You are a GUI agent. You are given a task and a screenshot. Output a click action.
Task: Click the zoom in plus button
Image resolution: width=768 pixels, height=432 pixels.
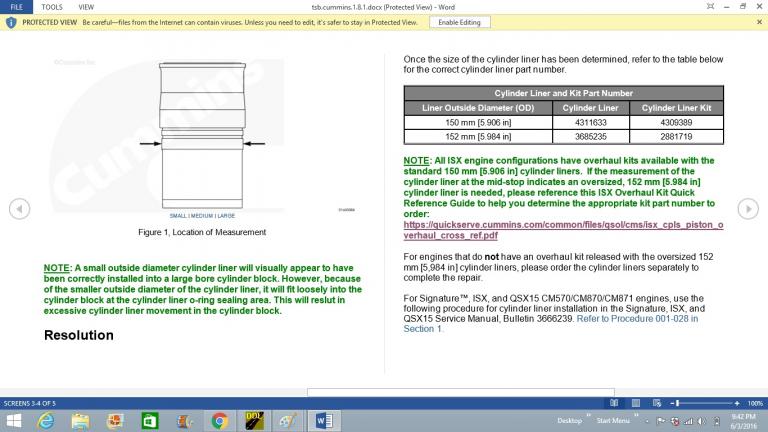pos(737,403)
